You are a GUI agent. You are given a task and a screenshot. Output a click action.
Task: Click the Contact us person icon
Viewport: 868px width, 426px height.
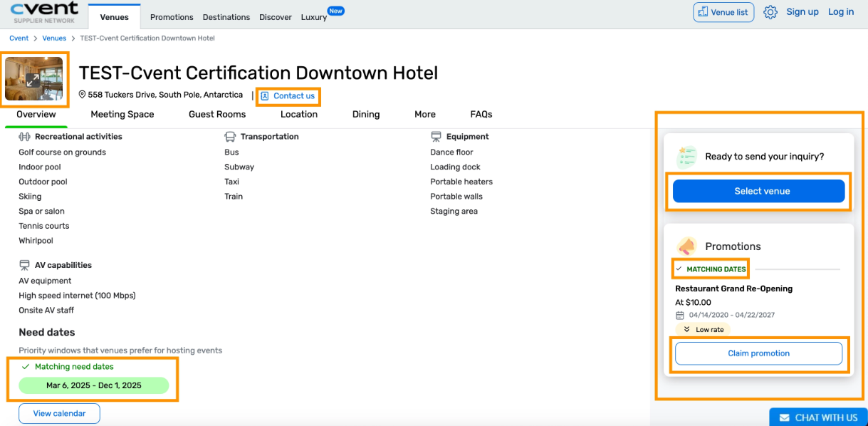pos(265,96)
